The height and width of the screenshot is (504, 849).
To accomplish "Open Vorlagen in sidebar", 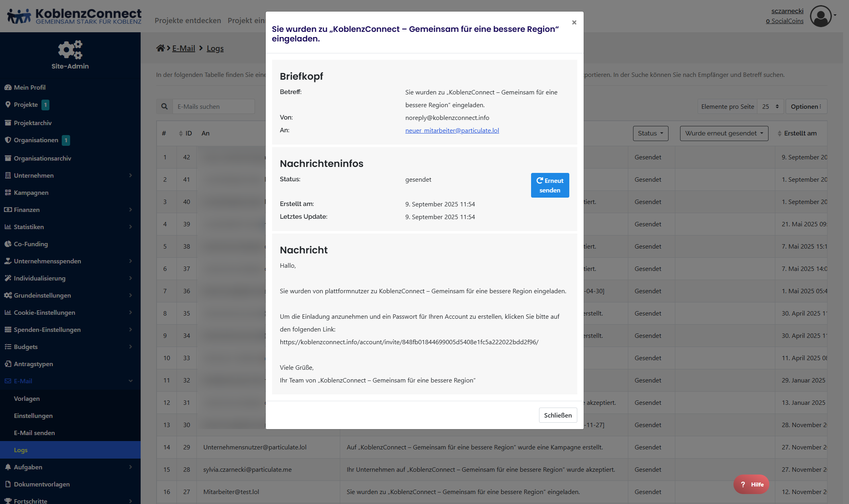I will (x=27, y=398).
